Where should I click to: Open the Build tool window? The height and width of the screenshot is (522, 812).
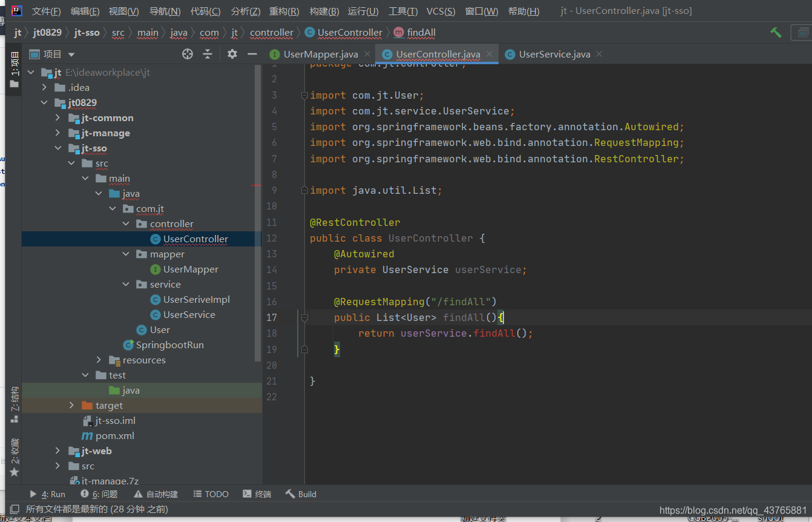click(301, 494)
